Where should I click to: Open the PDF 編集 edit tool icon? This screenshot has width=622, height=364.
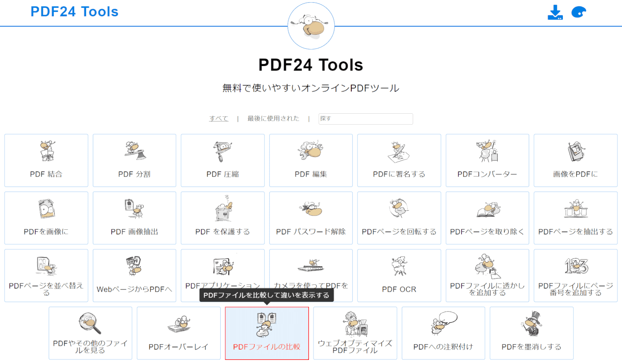(311, 152)
